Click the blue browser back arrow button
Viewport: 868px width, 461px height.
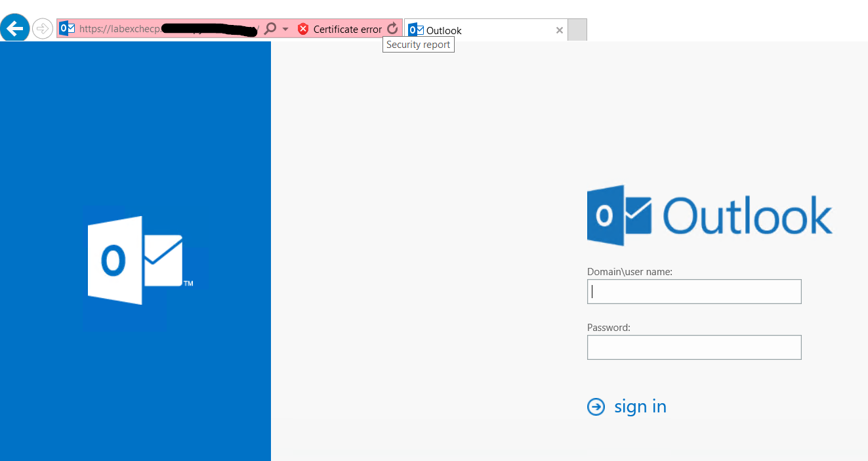pos(14,29)
